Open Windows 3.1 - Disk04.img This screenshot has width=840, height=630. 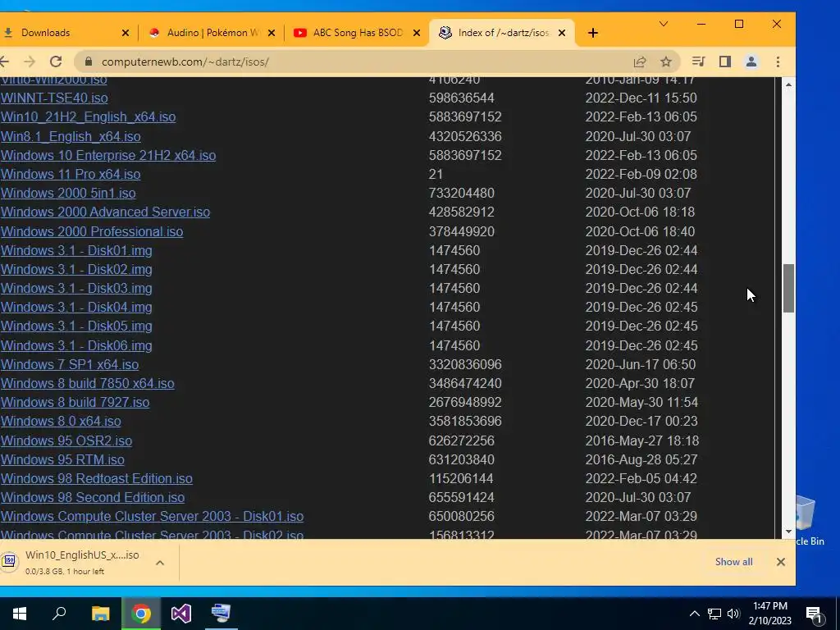pyautogui.click(x=76, y=307)
